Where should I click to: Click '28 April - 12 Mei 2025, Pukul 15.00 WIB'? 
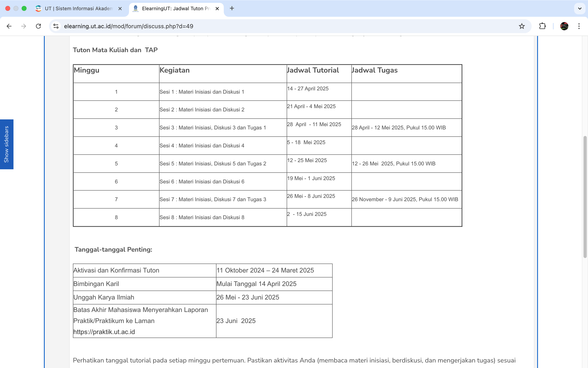[x=399, y=128]
